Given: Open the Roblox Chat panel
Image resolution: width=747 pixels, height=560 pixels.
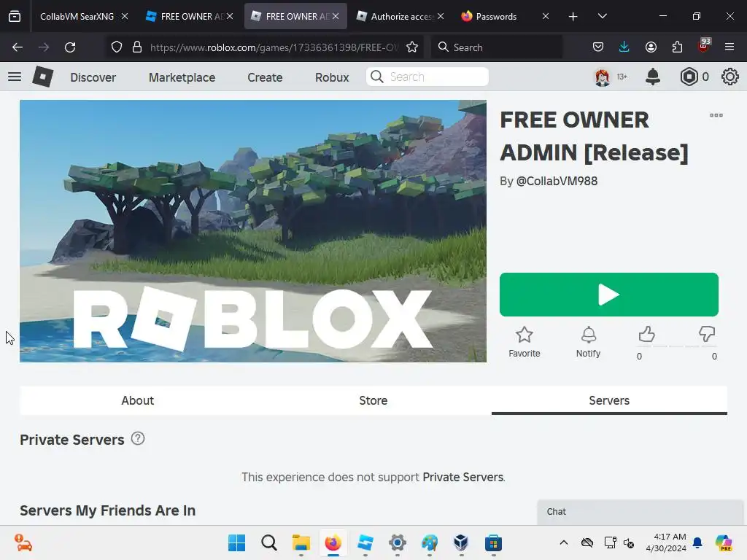Looking at the screenshot, I should 640,512.
